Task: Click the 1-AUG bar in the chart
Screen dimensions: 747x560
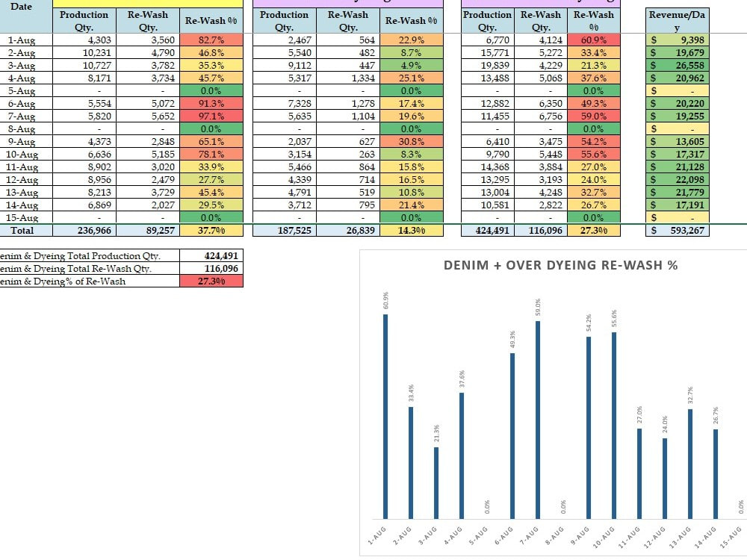Action: [x=385, y=416]
